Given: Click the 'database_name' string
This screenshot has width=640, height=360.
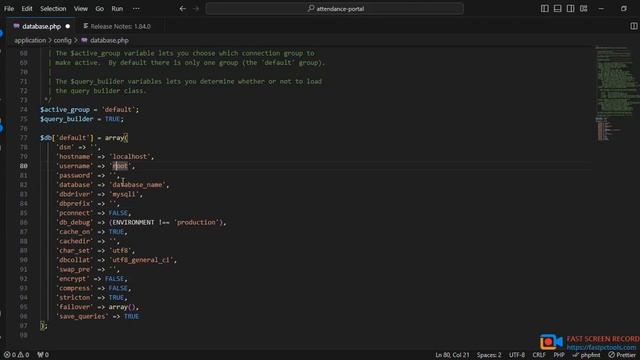Looking at the screenshot, I should click(x=138, y=185).
